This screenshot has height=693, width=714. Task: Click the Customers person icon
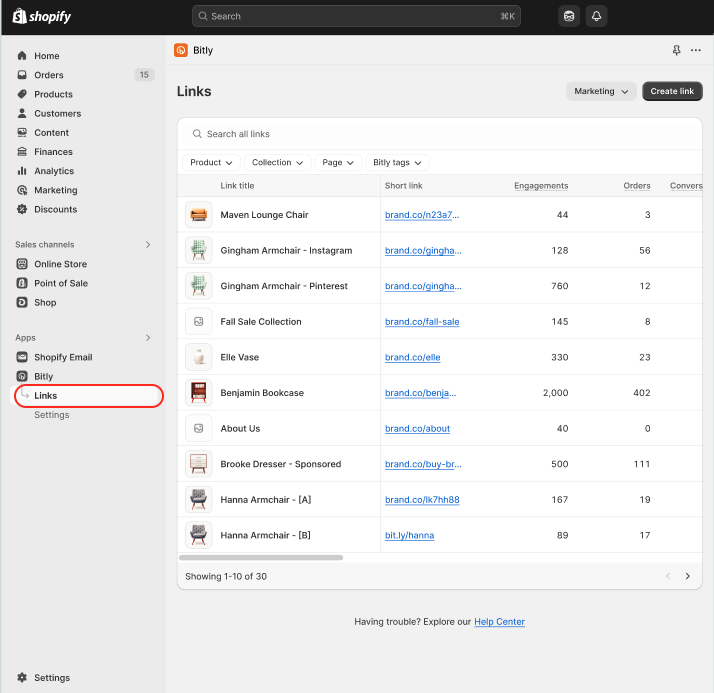coord(22,113)
